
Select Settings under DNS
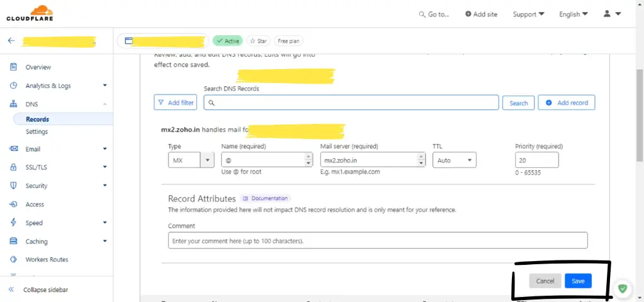[x=36, y=131]
